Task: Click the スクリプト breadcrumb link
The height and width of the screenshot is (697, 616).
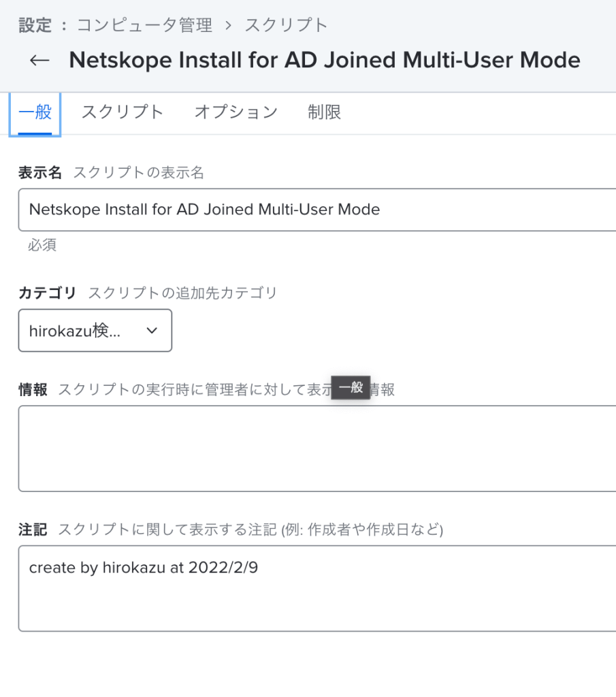Action: tap(287, 25)
